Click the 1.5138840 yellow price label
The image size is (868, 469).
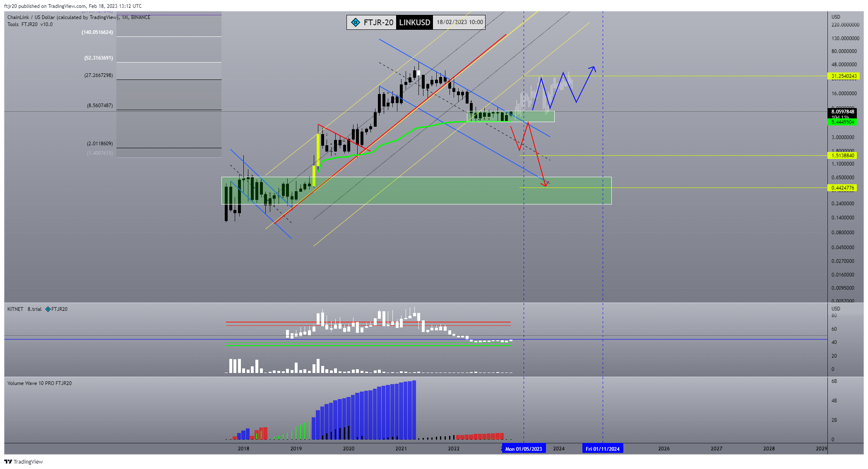[843, 156]
